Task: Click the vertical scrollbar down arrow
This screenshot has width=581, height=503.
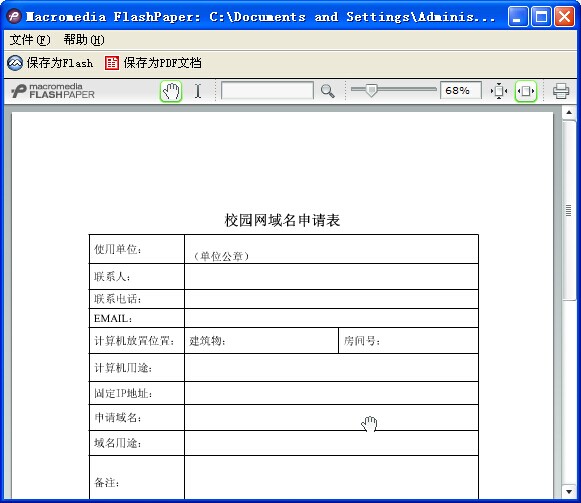Action: pos(569,492)
